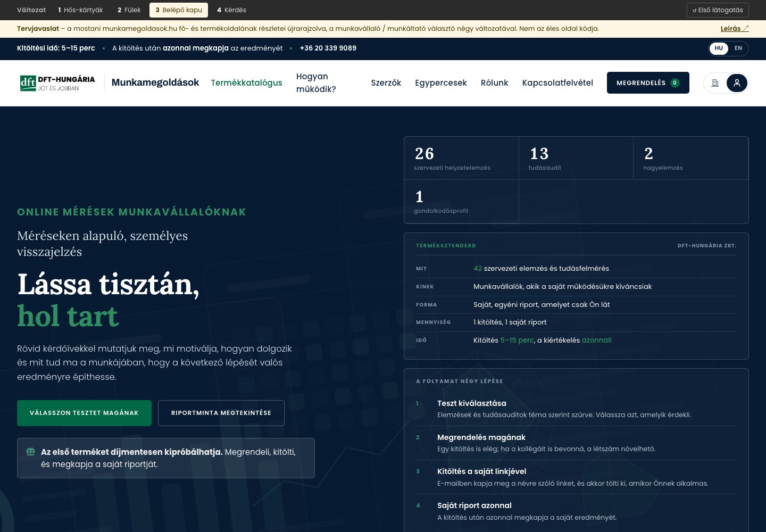View Riportminta megtekintése
Viewport: 766px width, 532px height.
pyautogui.click(x=221, y=413)
